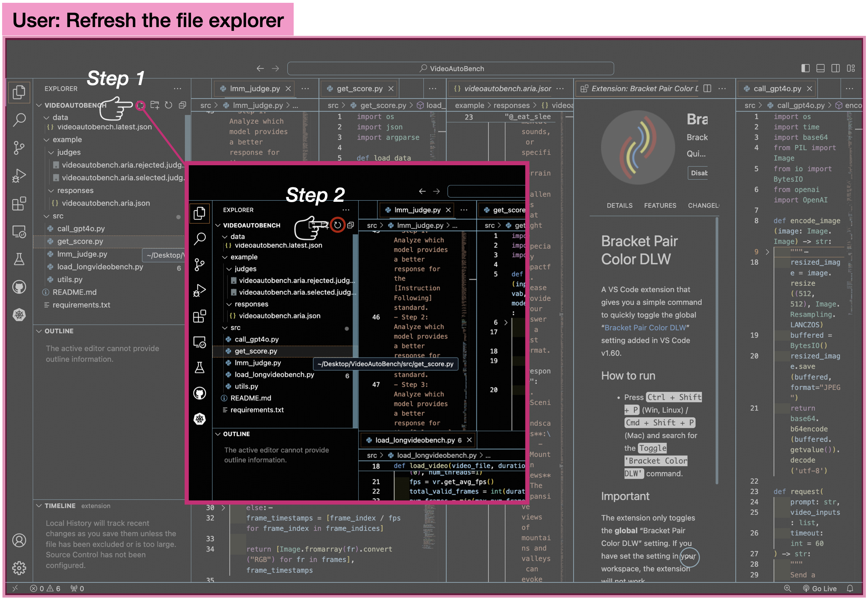Open Run and Debug view
Image resolution: width=868 pixels, height=599 pixels.
point(19,176)
